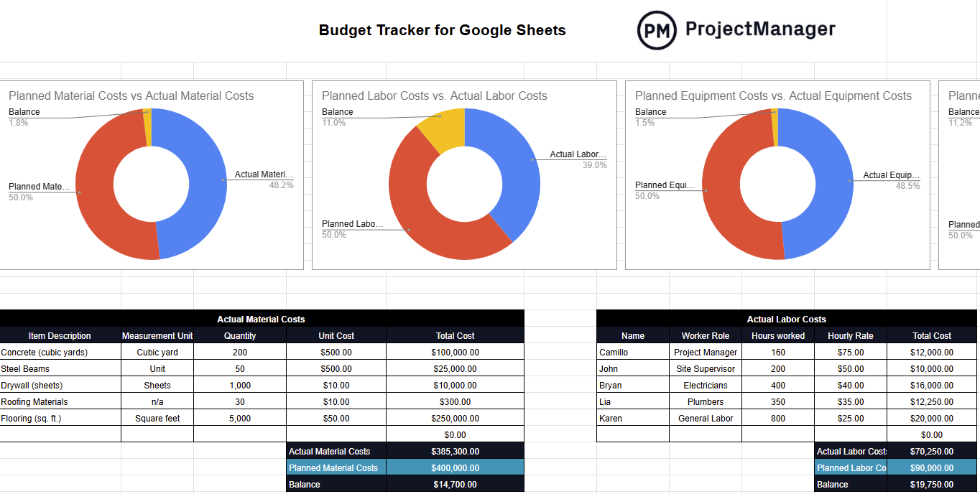Click the Project Manager worker role cell

click(704, 352)
